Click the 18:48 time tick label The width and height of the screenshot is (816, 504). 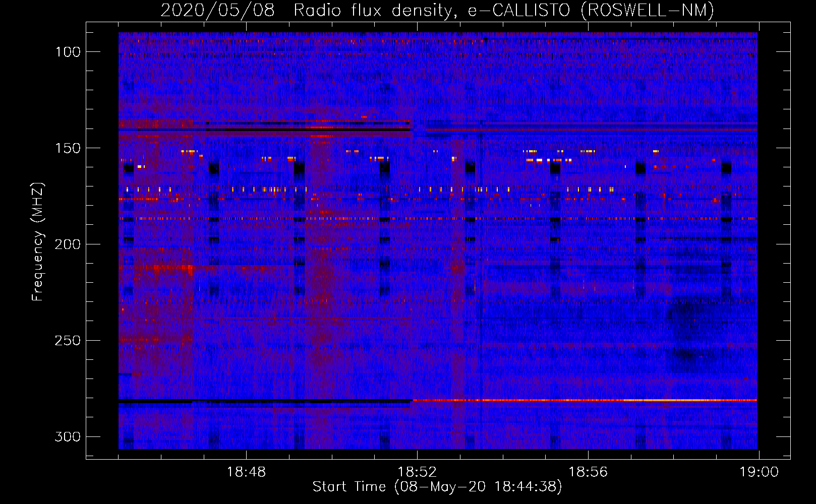coord(246,472)
